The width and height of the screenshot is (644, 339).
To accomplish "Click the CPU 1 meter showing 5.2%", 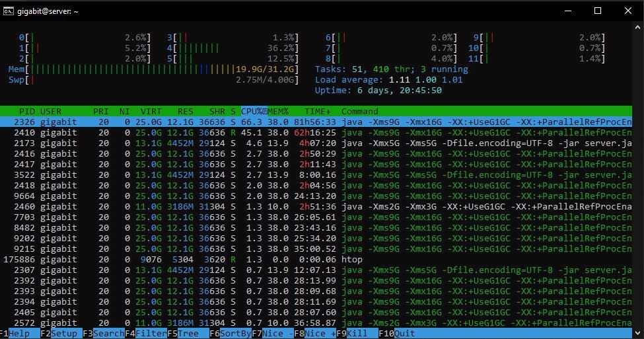I will tap(85, 48).
